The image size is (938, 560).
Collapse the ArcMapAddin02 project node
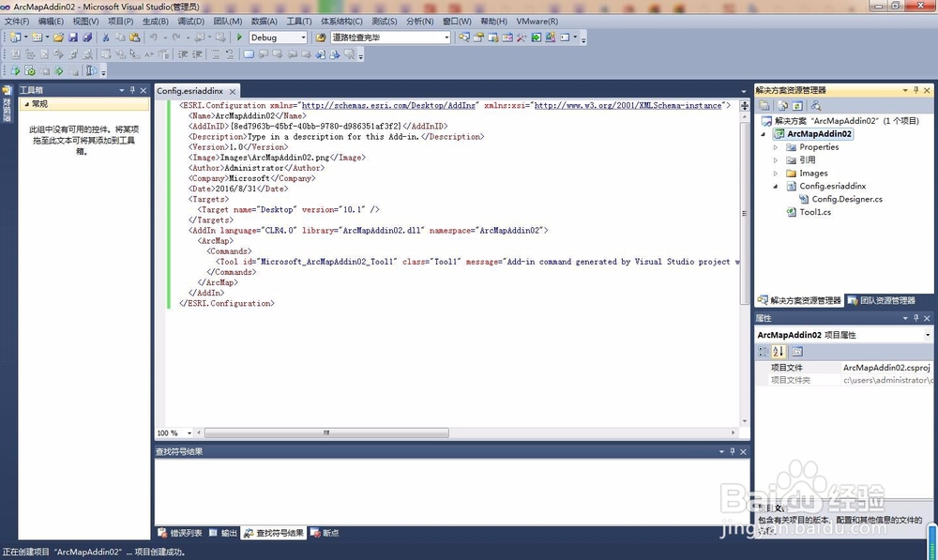(x=764, y=134)
